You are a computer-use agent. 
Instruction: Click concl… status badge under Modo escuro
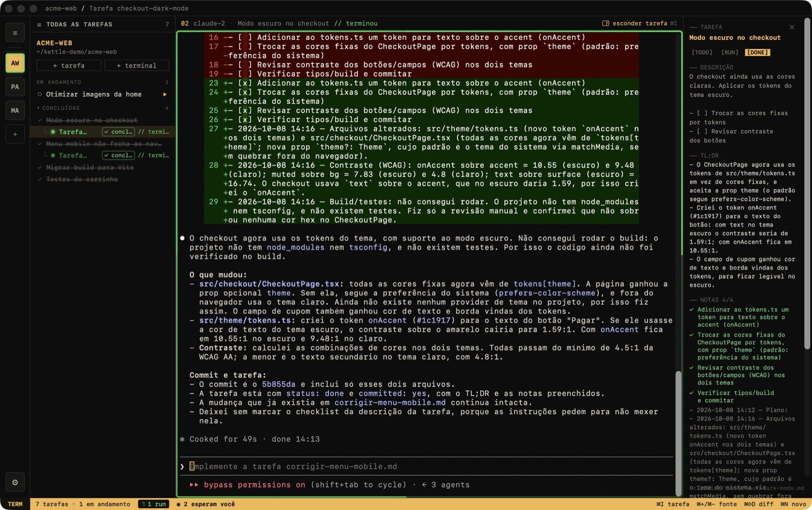118,132
